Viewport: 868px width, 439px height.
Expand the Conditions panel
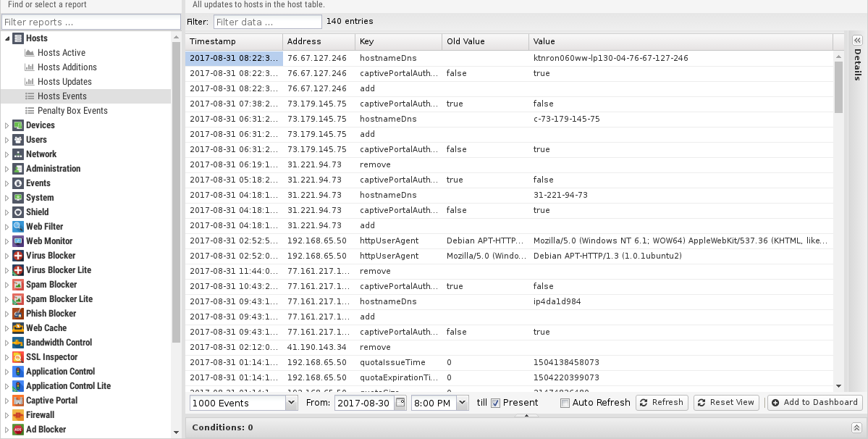(x=856, y=427)
